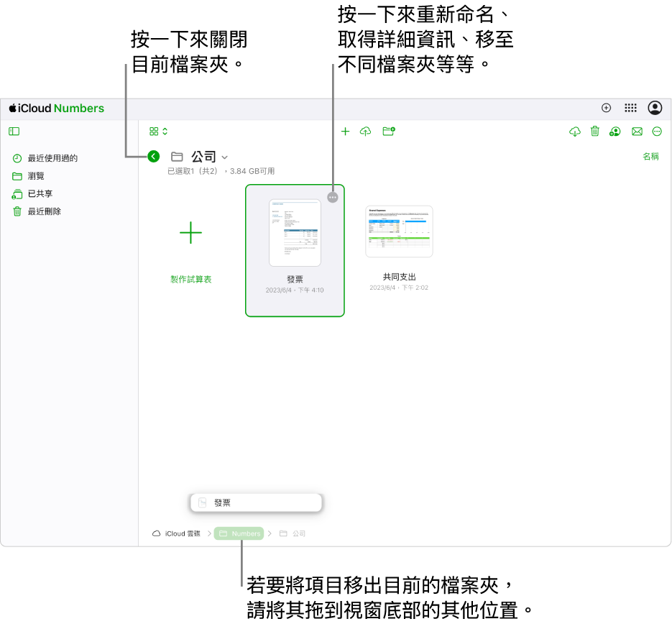Viewport: 672px width, 624px height.
Task: Click the trash delete icon in toolbar
Action: 595,131
